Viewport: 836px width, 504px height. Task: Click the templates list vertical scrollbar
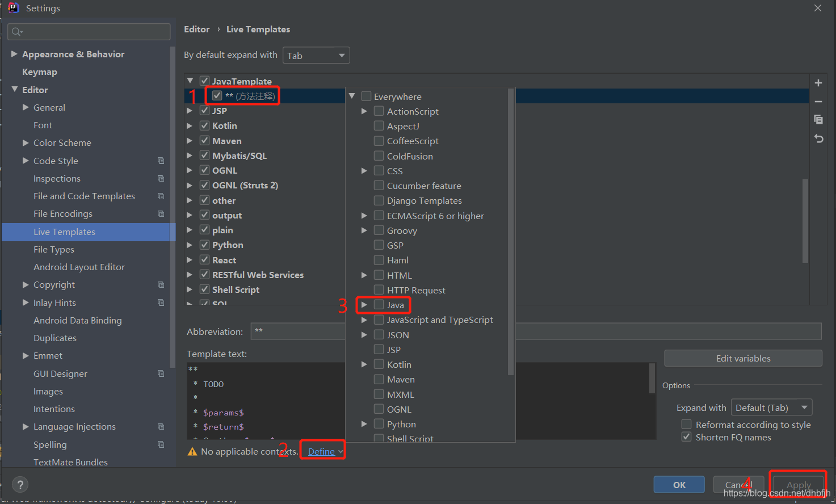[805, 221]
